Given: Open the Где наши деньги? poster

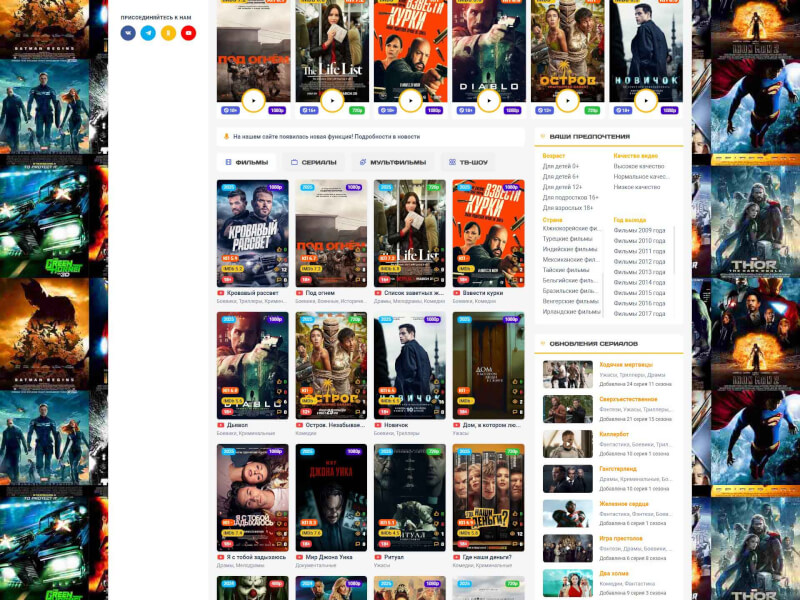Looking at the screenshot, I should 488,497.
